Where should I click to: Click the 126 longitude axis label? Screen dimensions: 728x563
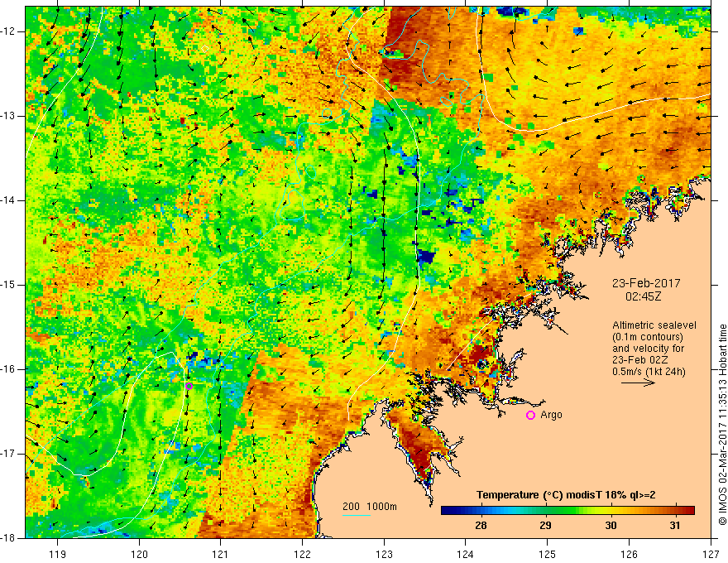click(629, 554)
